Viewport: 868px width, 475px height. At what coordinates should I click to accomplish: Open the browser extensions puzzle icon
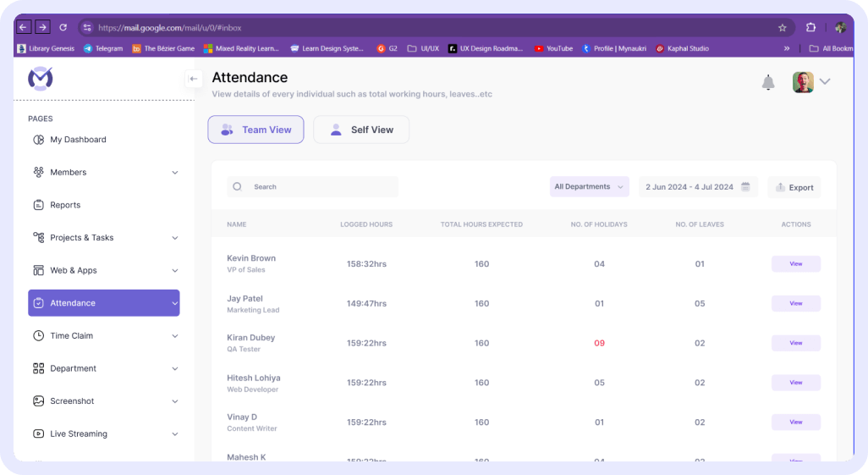coord(810,27)
